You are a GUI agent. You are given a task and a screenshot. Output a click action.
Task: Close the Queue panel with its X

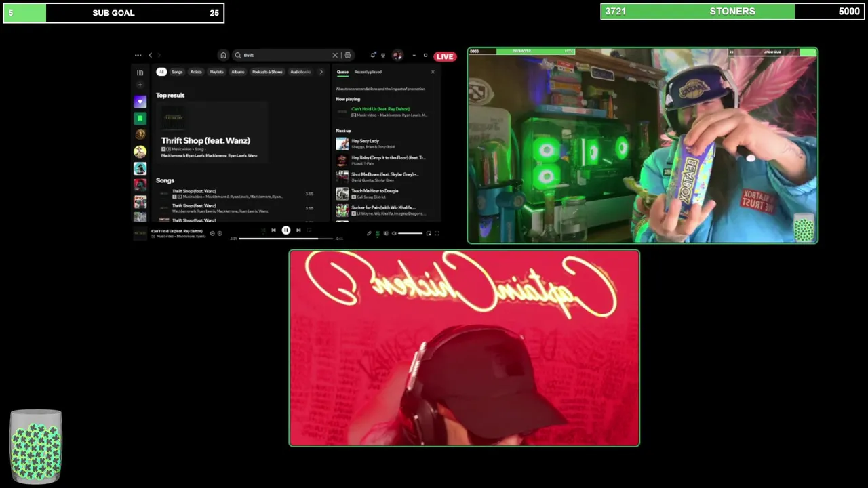433,72
